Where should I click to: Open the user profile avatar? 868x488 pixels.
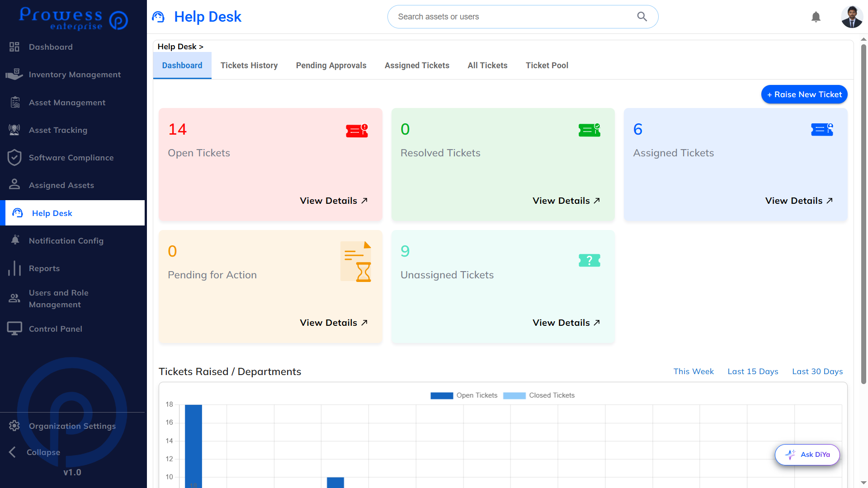(852, 17)
